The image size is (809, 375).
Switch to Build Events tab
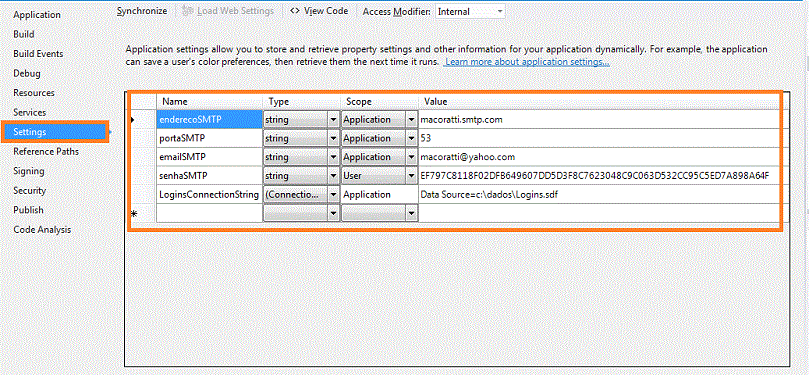tap(38, 54)
